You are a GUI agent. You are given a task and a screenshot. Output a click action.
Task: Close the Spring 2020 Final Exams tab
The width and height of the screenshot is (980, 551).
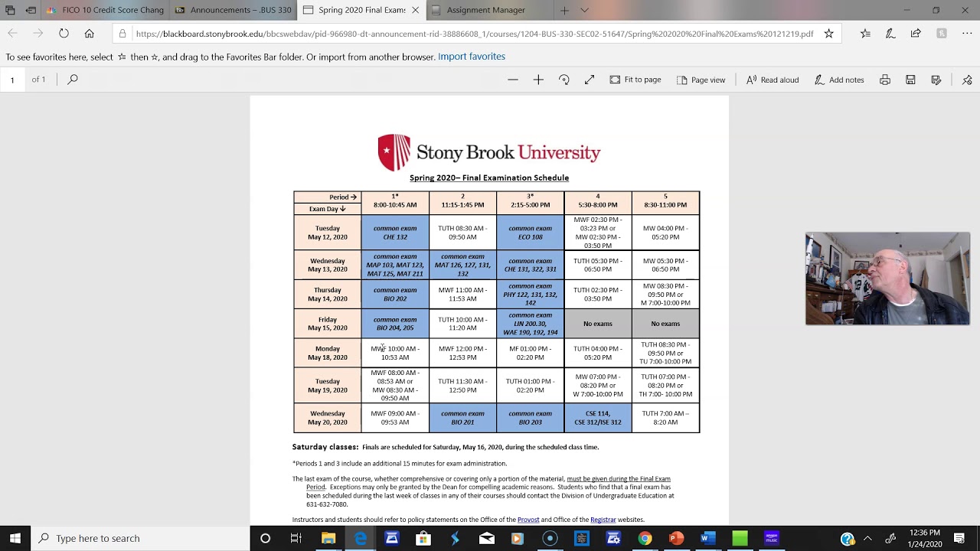[416, 10]
